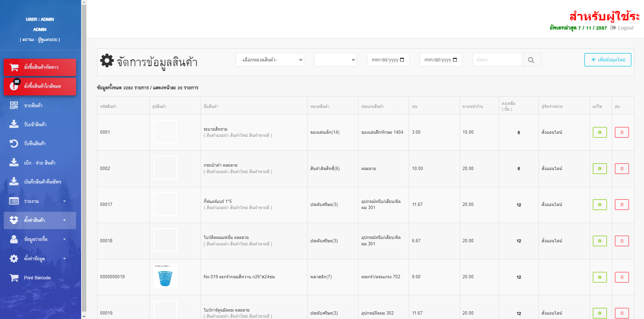Viewport: 644px width, 319px height.
Task: Open ขายสินค้า in the sidebar
Action: click(33, 106)
